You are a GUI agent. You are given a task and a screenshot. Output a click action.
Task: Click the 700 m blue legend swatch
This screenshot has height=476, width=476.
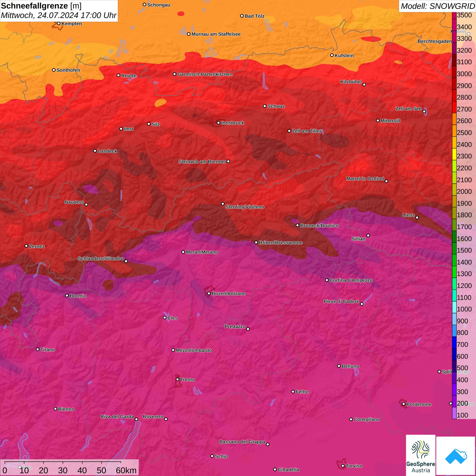coord(454,343)
